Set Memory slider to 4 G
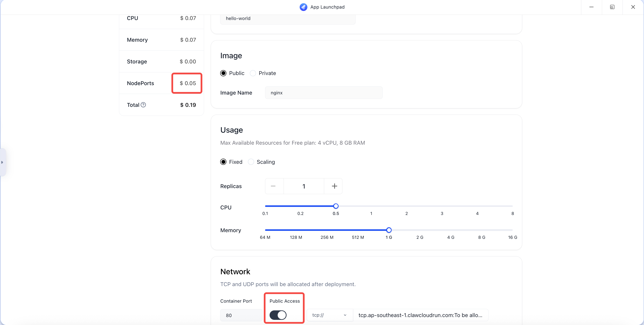The height and width of the screenshot is (325, 644). tap(451, 230)
